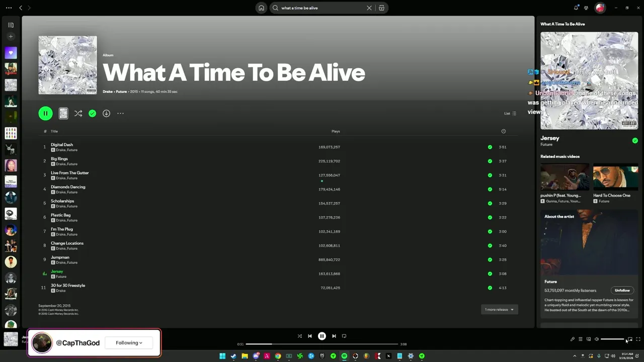Click into the search input field
Viewport: 644px width, 362px height.
click(322, 8)
